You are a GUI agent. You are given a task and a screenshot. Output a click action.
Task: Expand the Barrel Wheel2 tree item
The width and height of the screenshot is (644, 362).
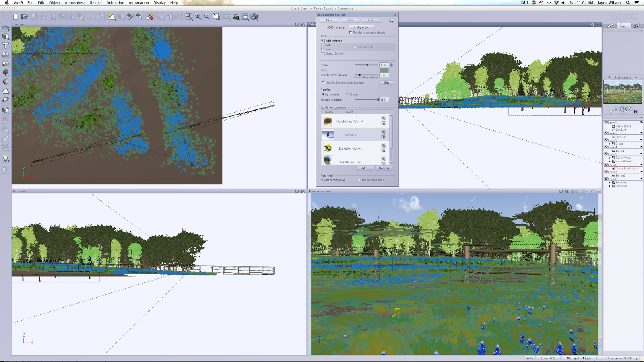pyautogui.click(x=610, y=161)
